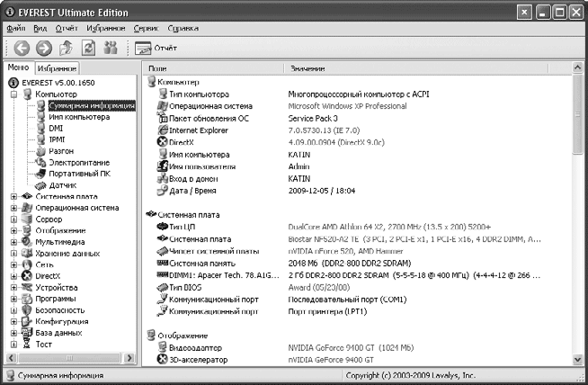Click the Refresh toolbar icon
Screen dimensions: 588x385
click(89, 48)
